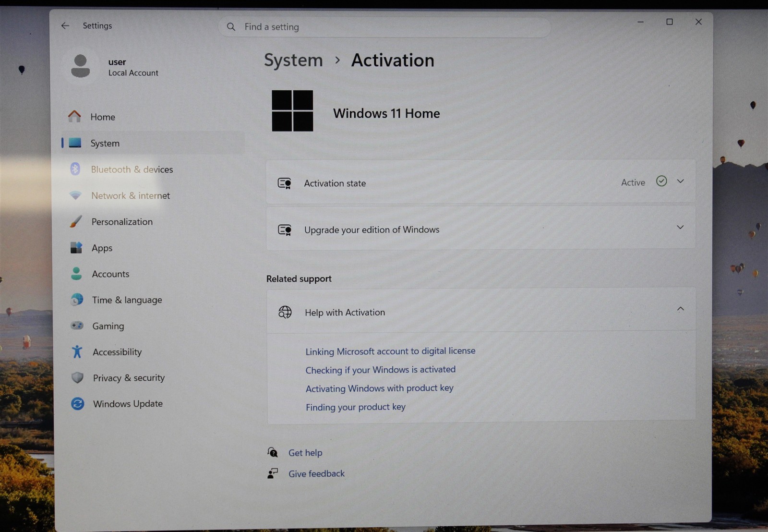
Task: Click the Gaming controller icon
Action: coord(77,326)
